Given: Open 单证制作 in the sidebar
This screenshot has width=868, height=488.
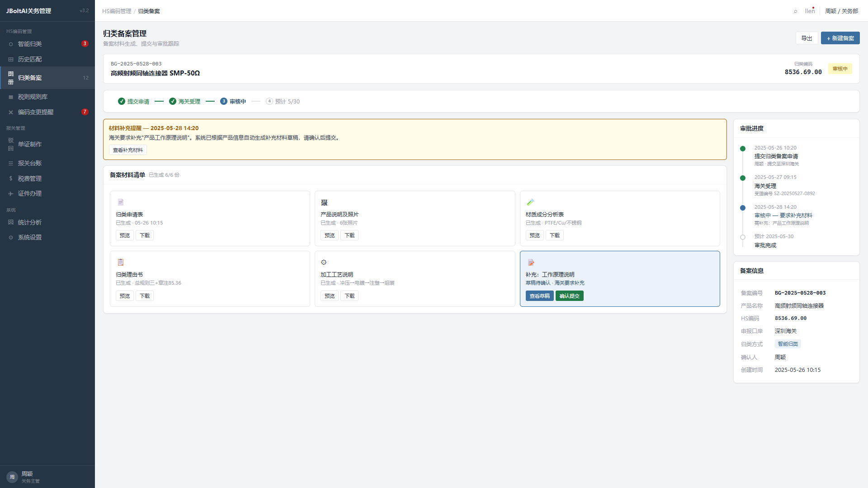Looking at the screenshot, I should [x=47, y=144].
